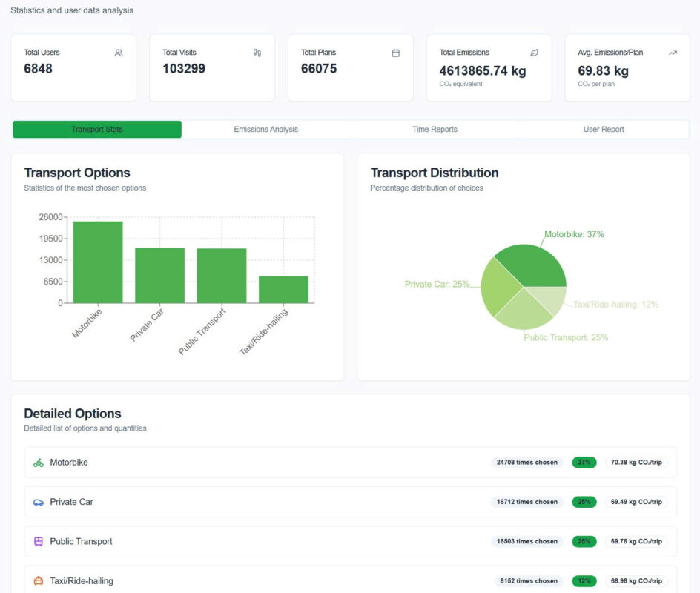Click the 24708 times chosen badge
Image resolution: width=700 pixels, height=593 pixels.
pyautogui.click(x=526, y=463)
